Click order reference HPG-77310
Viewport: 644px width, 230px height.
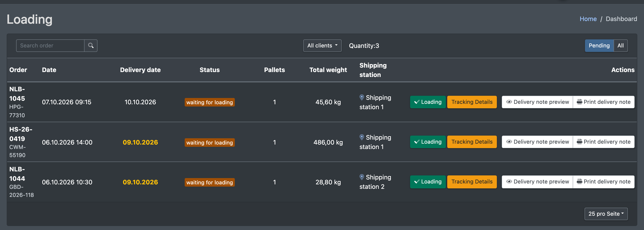tap(17, 111)
